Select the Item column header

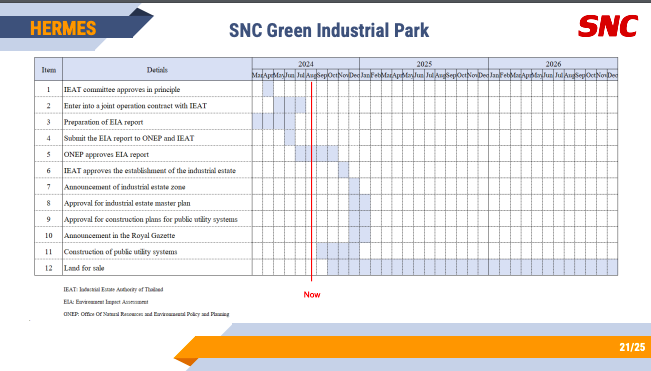(49, 70)
